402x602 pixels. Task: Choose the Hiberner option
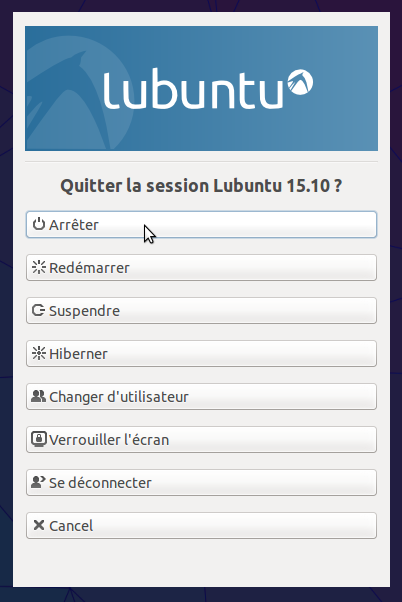(201, 354)
